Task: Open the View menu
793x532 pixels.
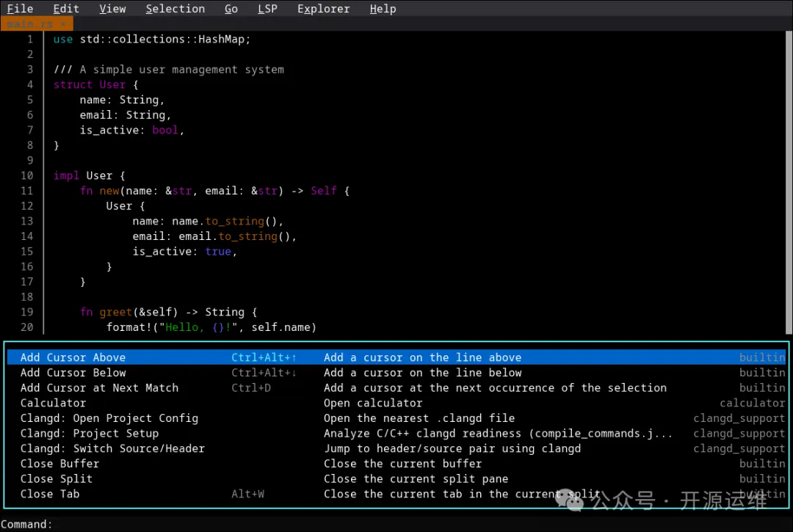Action: 112,9
